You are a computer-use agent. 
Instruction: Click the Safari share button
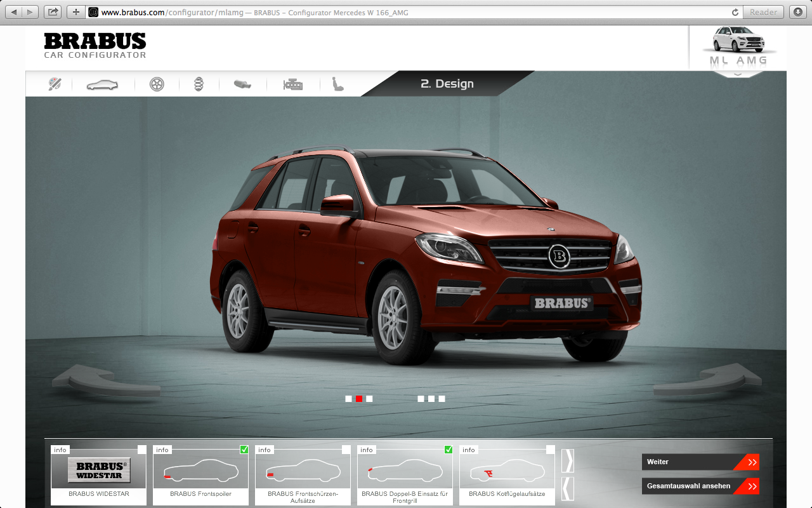click(53, 12)
